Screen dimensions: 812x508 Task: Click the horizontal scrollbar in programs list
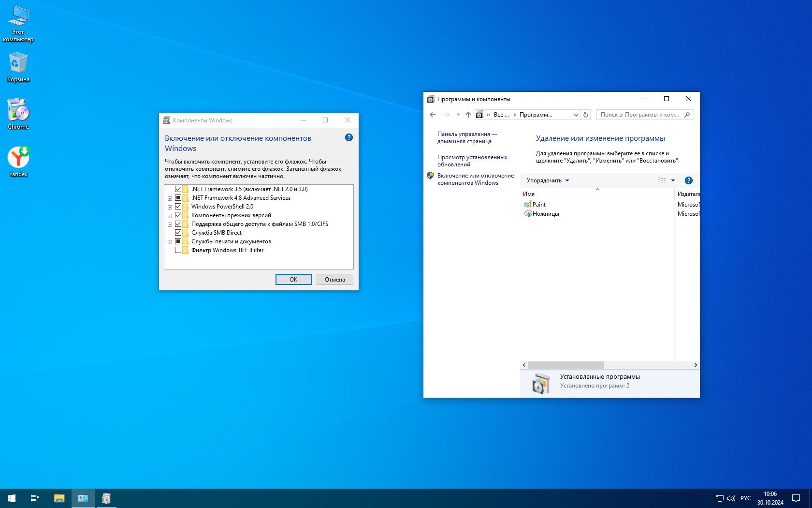pos(565,365)
